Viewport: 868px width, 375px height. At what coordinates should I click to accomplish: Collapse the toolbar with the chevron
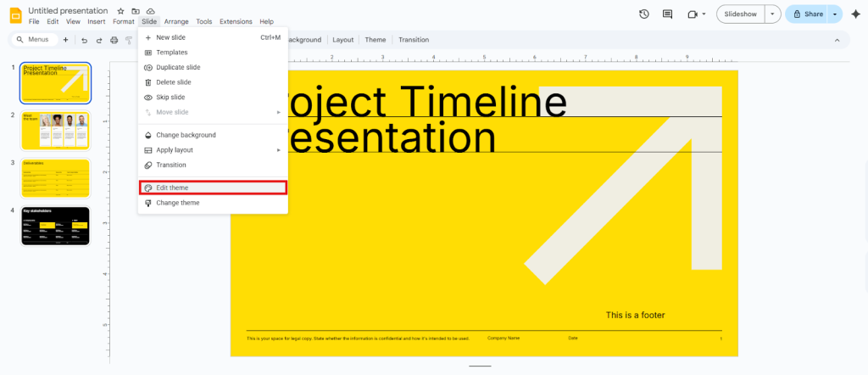(837, 40)
